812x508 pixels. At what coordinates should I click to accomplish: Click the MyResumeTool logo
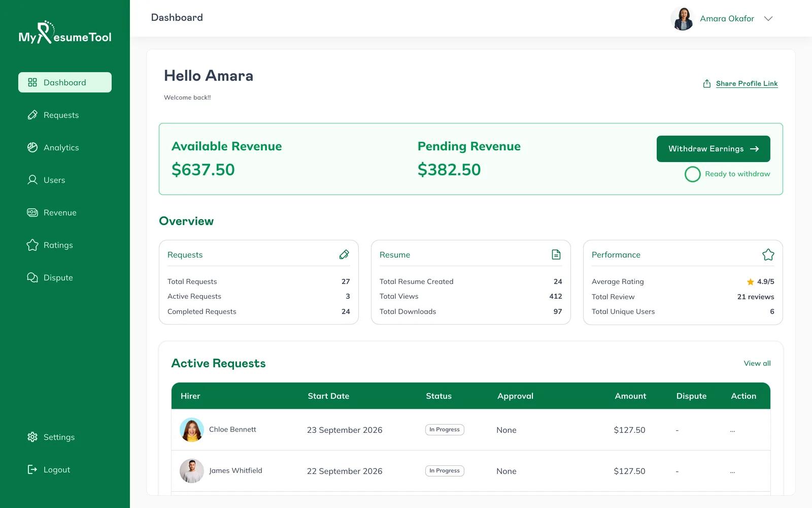pyautogui.click(x=65, y=33)
